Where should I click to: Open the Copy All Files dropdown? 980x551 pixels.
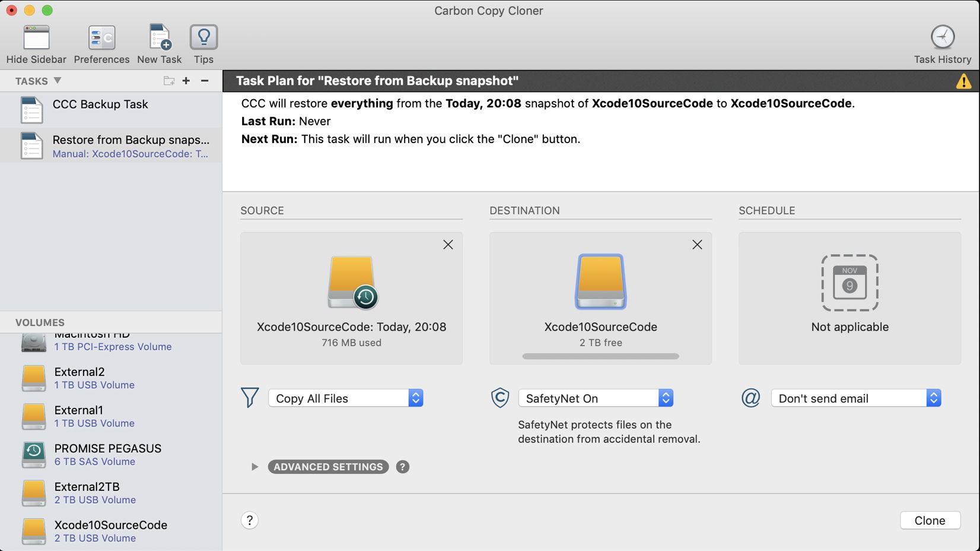(345, 398)
